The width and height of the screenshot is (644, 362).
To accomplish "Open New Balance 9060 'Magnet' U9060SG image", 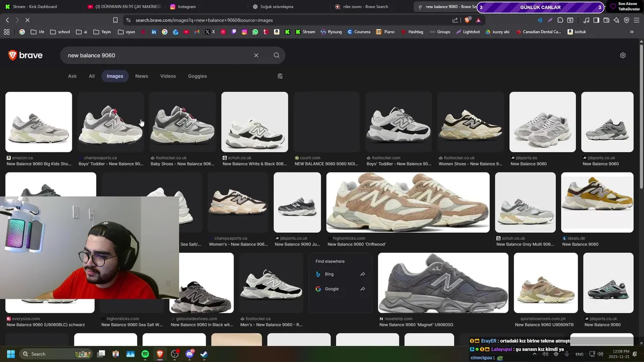I will tap(443, 283).
